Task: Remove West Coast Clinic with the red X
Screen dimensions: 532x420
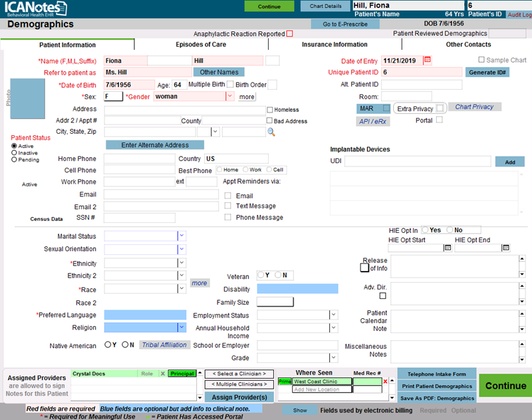Action: [x=385, y=381]
